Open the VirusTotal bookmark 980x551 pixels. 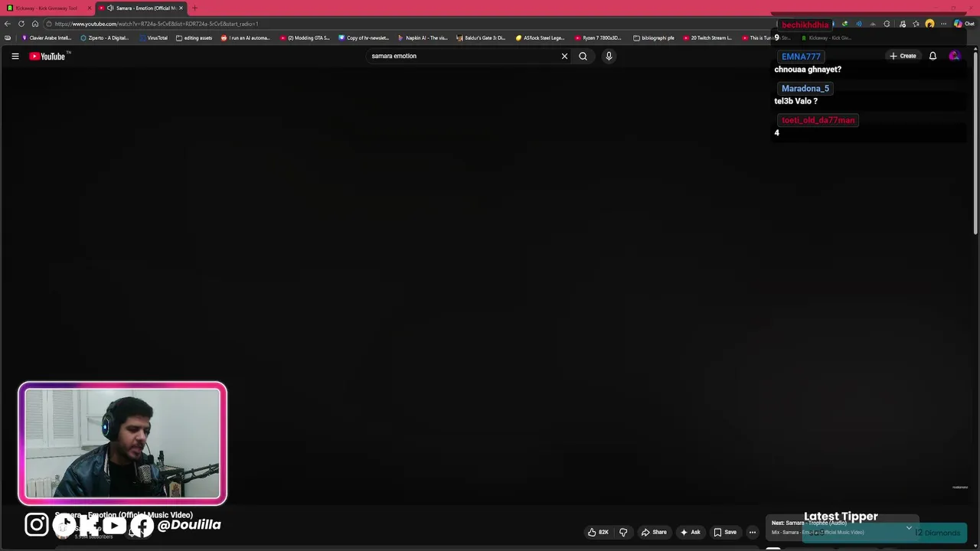(153, 37)
